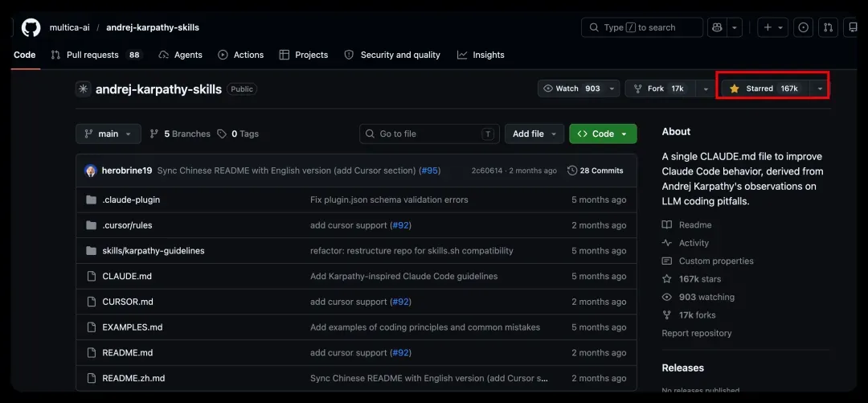Open the Releases heading link
Viewport: 868px width, 403px height.
point(683,368)
